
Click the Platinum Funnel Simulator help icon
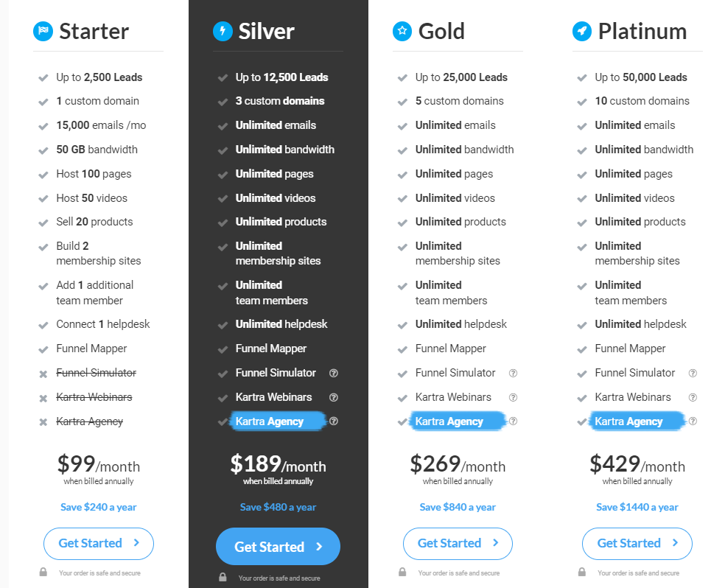693,373
